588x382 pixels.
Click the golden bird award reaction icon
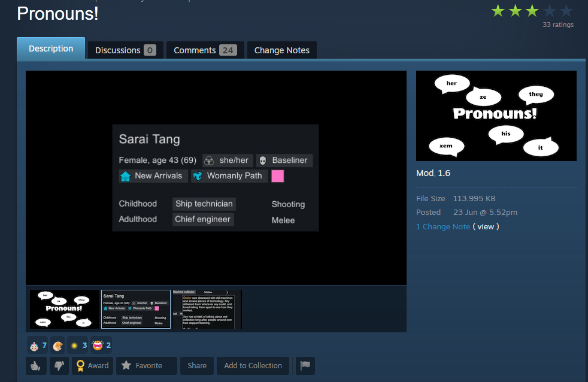pyautogui.click(x=57, y=345)
